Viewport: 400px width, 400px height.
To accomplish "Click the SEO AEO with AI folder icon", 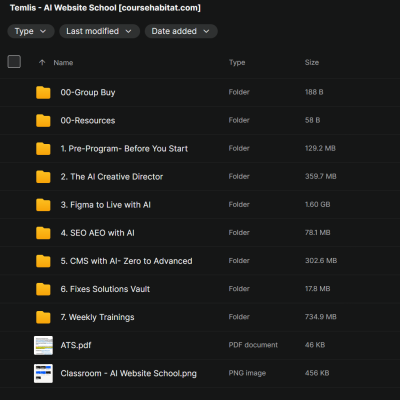I will pos(43,233).
